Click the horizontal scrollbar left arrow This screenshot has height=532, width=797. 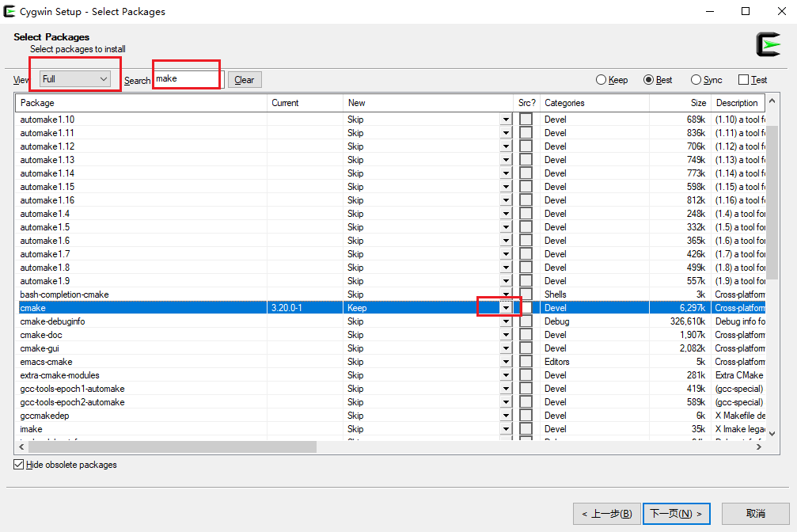pos(21,447)
